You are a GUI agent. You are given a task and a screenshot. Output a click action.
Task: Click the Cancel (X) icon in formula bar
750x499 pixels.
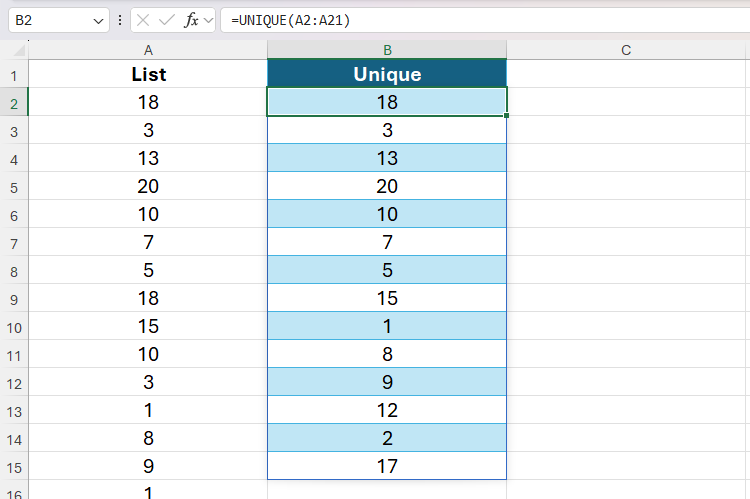click(x=145, y=20)
